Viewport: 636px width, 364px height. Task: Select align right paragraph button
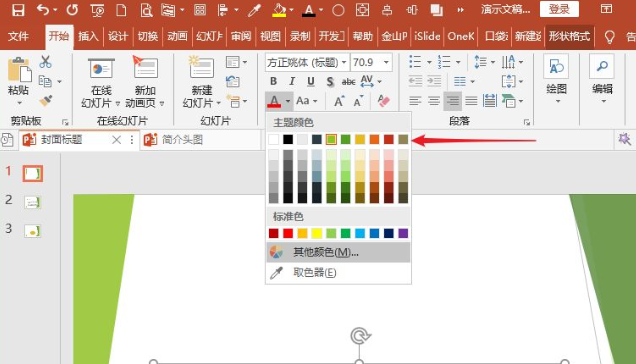(452, 101)
